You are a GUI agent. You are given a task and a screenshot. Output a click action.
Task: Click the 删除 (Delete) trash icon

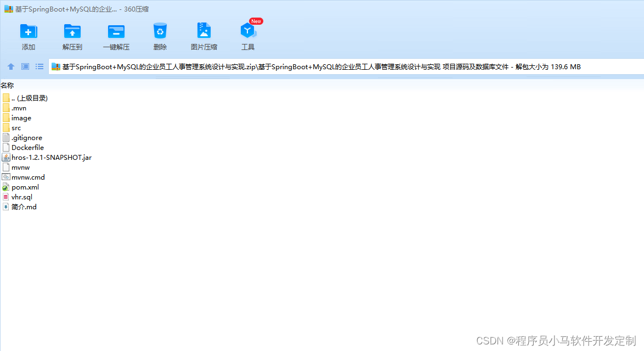[160, 31]
